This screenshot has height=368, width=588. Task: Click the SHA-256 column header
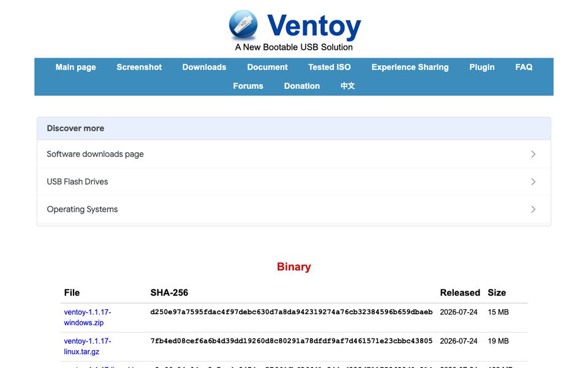(169, 293)
